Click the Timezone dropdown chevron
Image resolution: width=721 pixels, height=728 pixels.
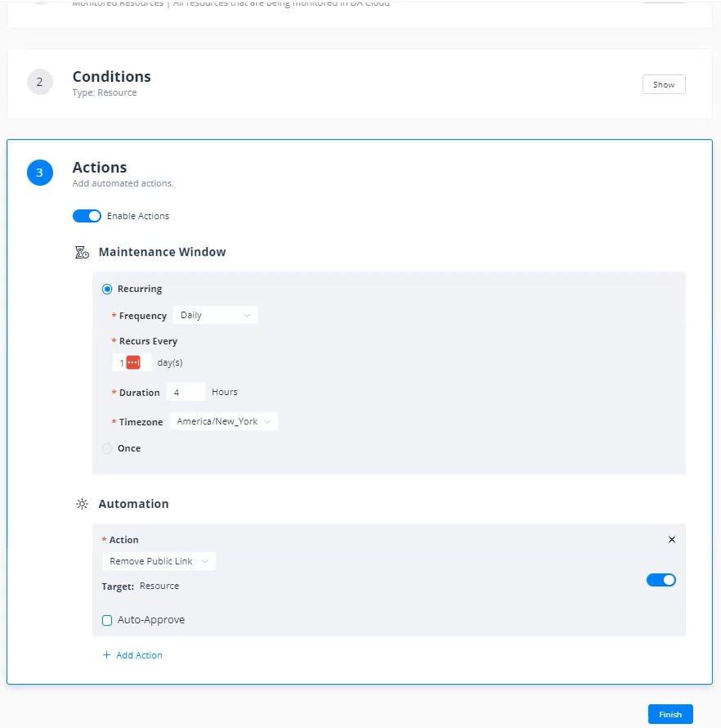coord(267,420)
